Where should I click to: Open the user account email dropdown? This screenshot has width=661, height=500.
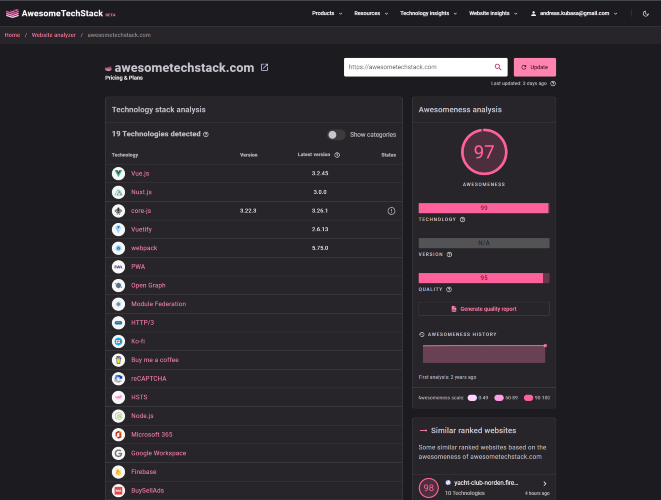point(574,13)
